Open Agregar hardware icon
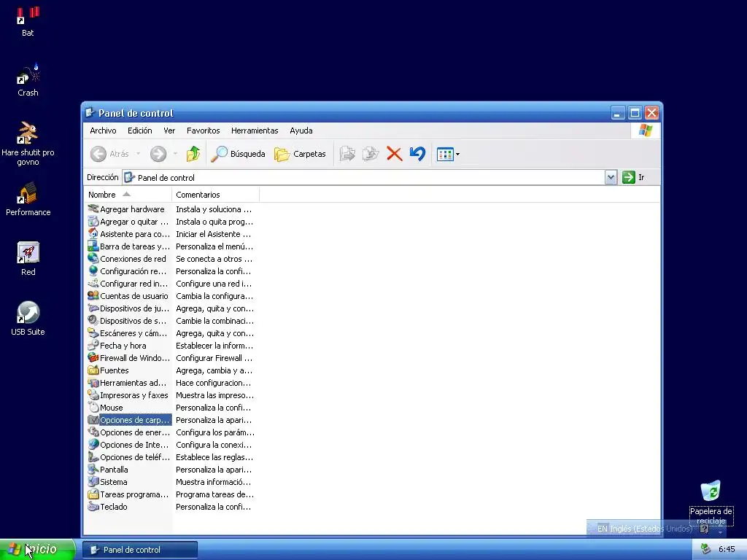The height and width of the screenshot is (560, 747). coord(93,209)
